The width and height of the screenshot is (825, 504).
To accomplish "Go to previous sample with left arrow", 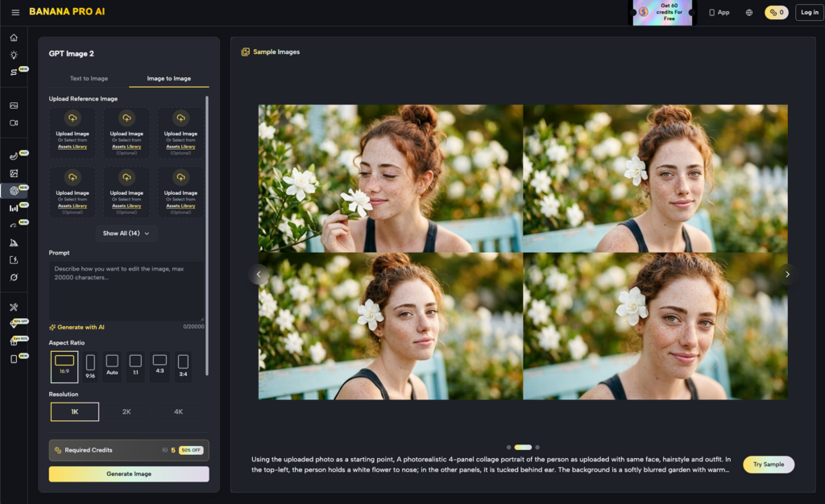I will click(x=259, y=274).
